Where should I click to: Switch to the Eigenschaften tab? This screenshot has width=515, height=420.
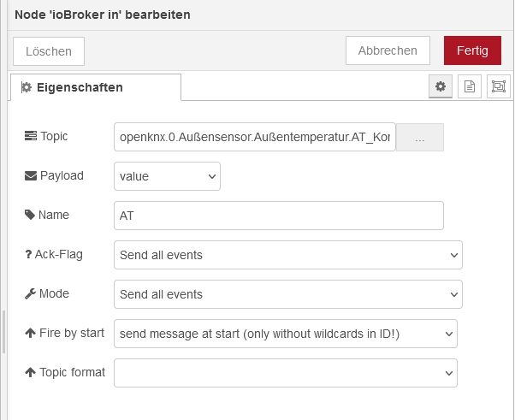(96, 87)
